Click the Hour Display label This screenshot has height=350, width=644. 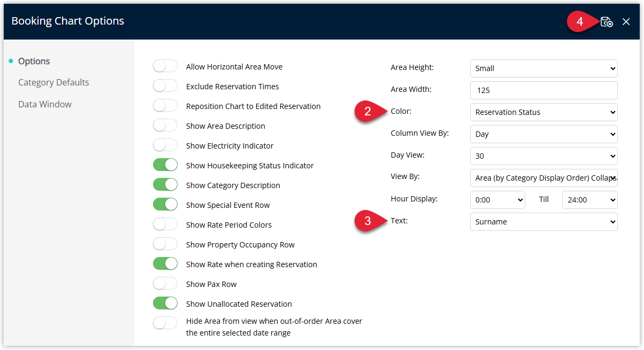(415, 199)
